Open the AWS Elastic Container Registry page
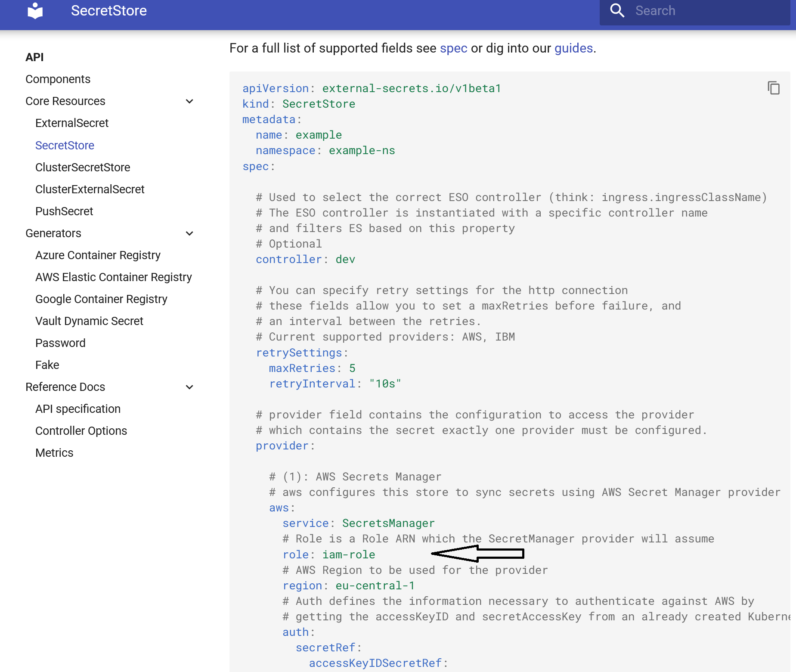 pyautogui.click(x=114, y=277)
